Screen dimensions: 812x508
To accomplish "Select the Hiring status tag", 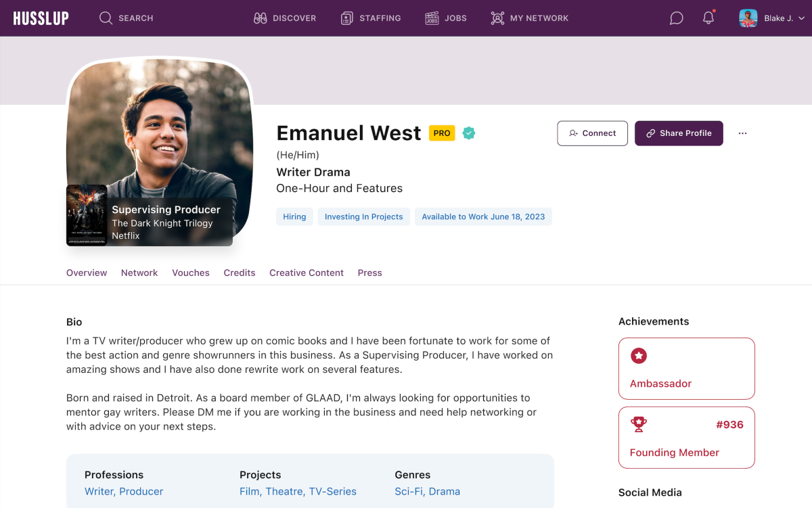I will click(x=294, y=216).
